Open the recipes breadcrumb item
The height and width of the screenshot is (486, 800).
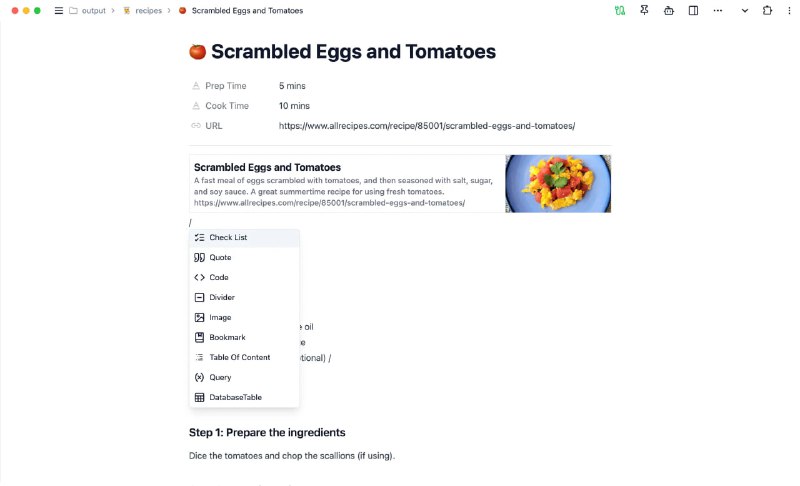pyautogui.click(x=143, y=10)
